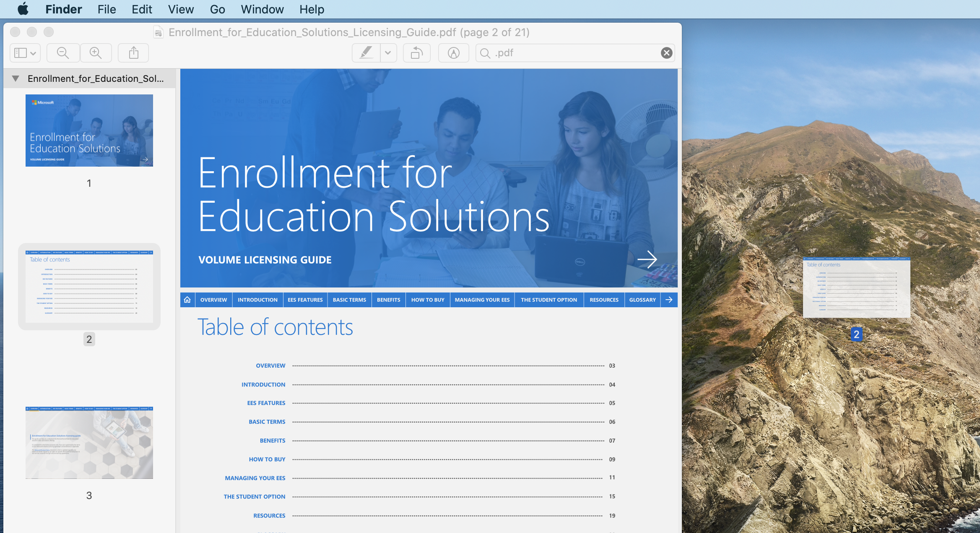Viewport: 980px width, 533px height.
Task: Follow the HOW TO BUY contents link
Action: [267, 459]
